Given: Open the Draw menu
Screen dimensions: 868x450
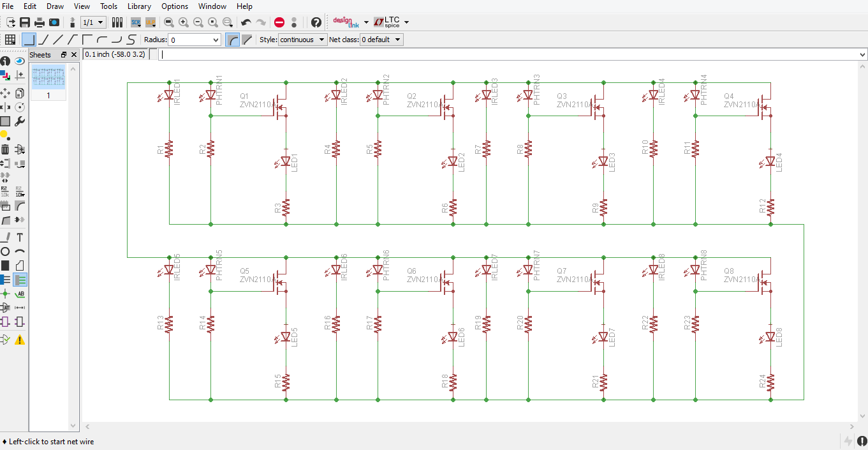Looking at the screenshot, I should click(55, 6).
